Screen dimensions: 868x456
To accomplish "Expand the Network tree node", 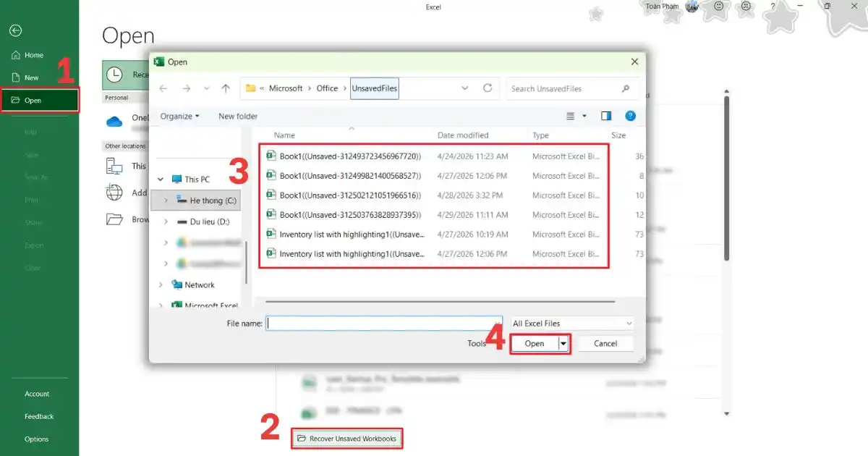I will pos(161,284).
